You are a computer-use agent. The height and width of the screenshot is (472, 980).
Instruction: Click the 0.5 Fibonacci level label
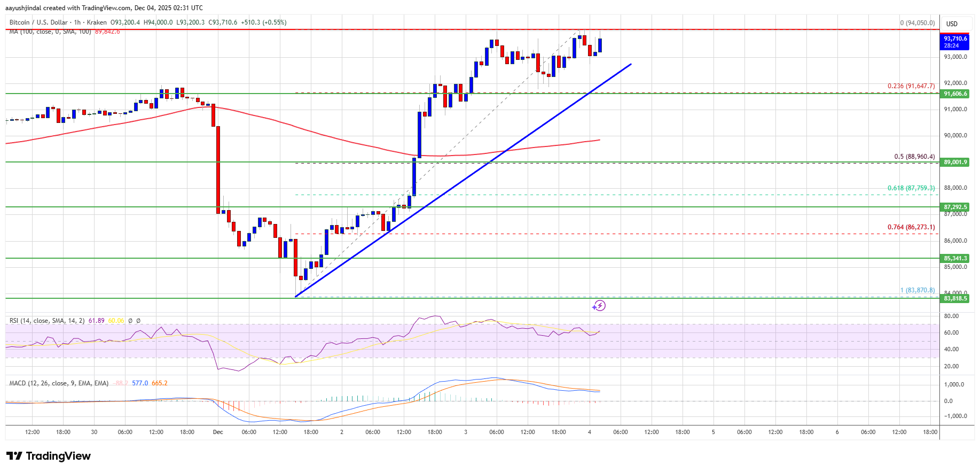pos(914,157)
